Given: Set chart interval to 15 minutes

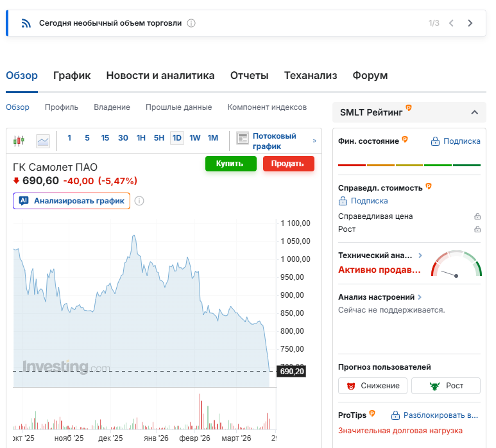Looking at the screenshot, I should click(x=105, y=138).
